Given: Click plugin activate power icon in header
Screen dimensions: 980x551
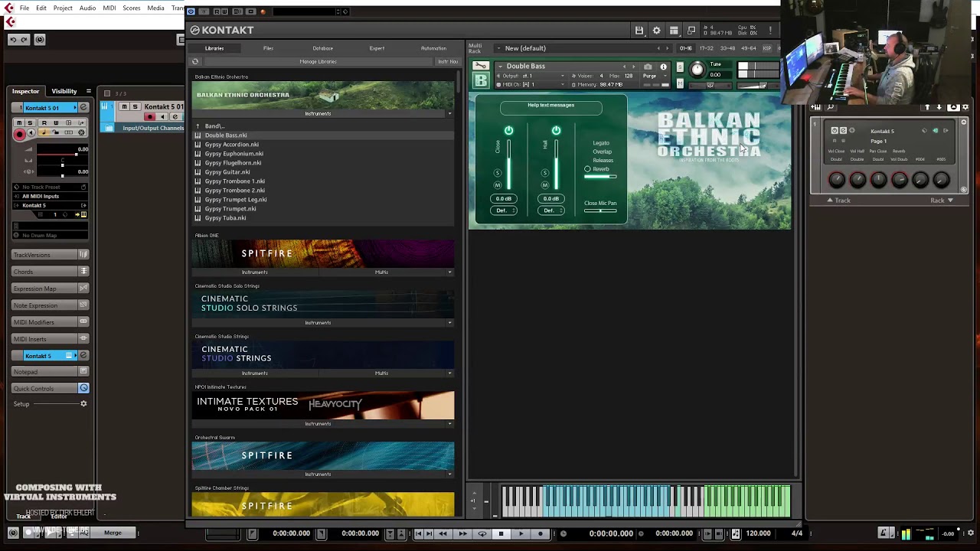Looking at the screenshot, I should point(191,11).
